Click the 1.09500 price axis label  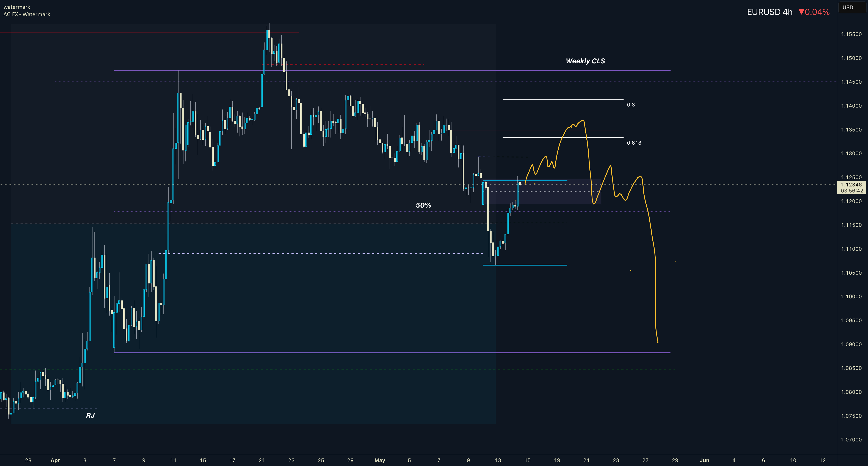[x=851, y=321]
